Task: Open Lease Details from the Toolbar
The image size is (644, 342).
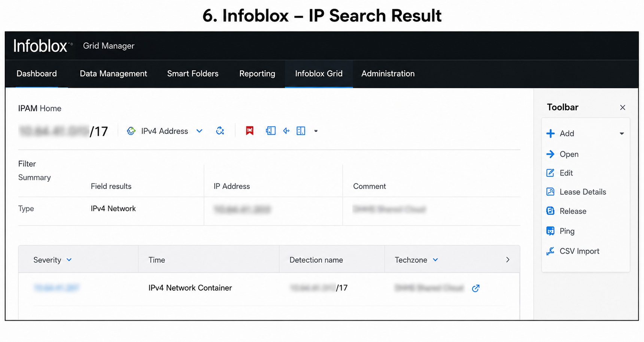Action: point(583,192)
